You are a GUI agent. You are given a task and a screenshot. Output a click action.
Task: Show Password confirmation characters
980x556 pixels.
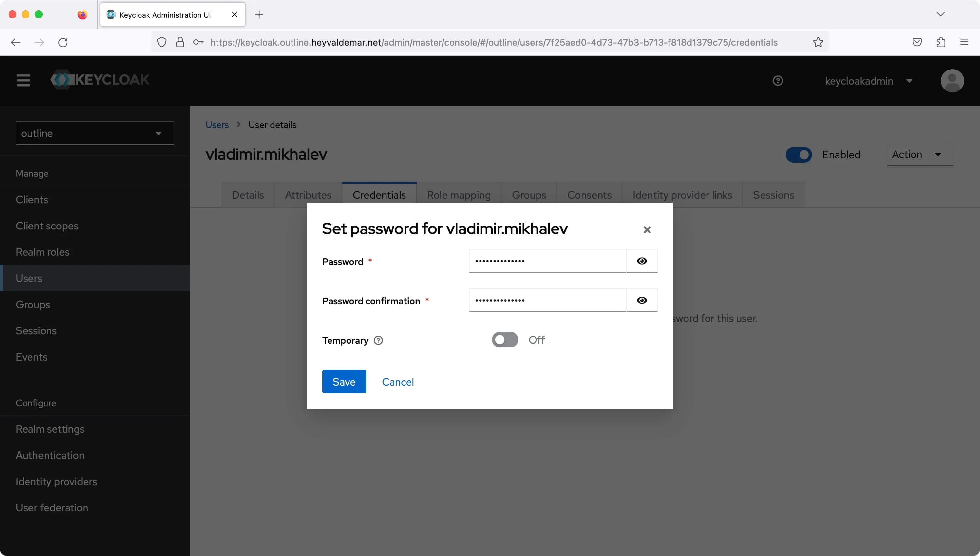642,300
